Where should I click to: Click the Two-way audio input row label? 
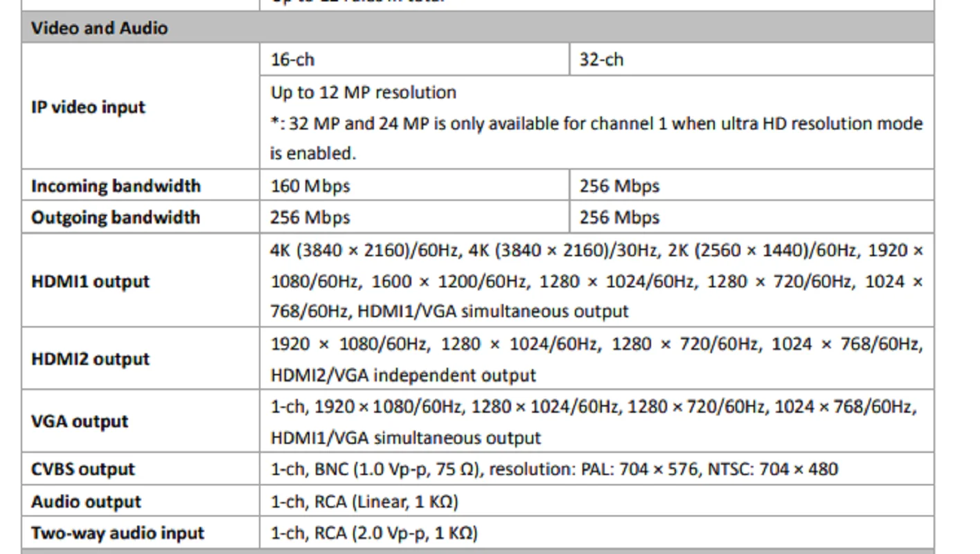118,533
